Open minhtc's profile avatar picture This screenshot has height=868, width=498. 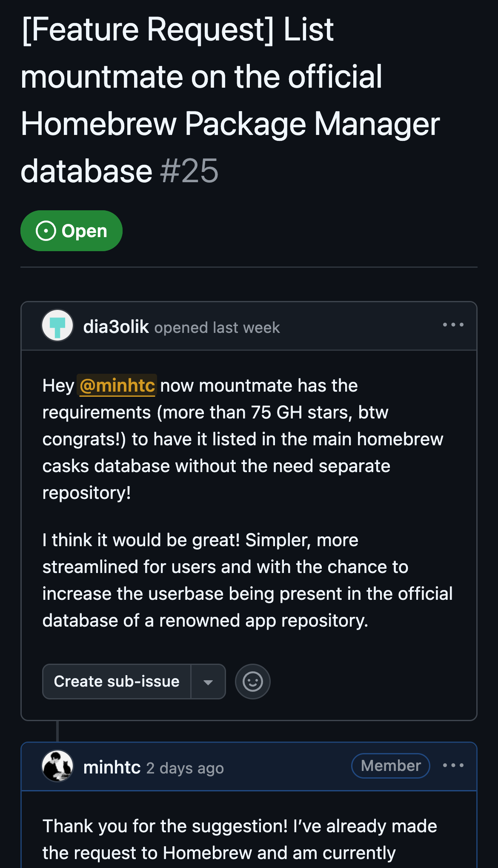point(57,766)
